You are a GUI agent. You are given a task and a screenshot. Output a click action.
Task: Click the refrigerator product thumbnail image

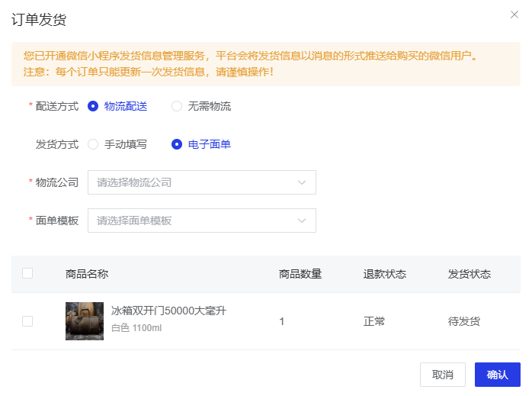point(84,321)
